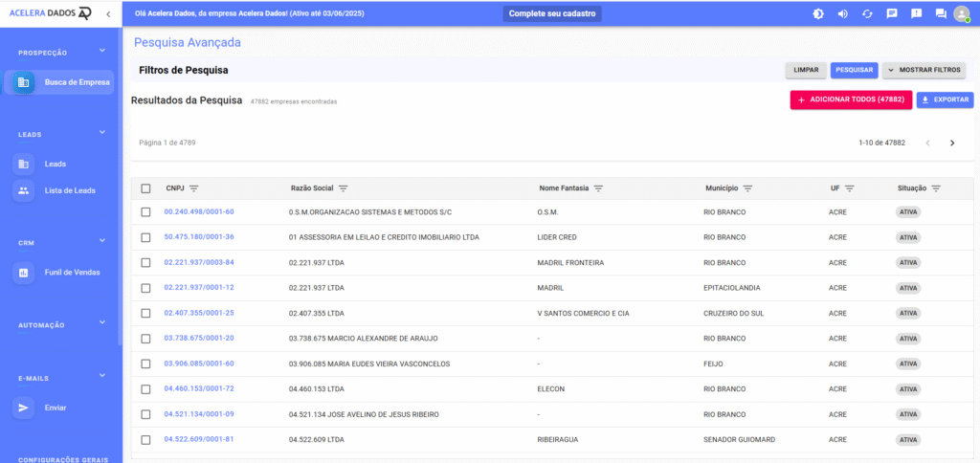Open CNPJ link 50.475.180/0001-36

[x=199, y=237]
